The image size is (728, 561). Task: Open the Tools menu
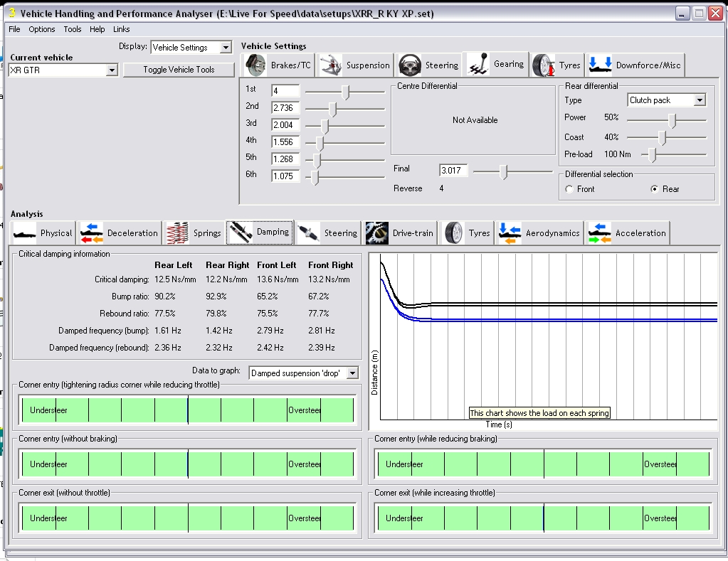(x=73, y=29)
